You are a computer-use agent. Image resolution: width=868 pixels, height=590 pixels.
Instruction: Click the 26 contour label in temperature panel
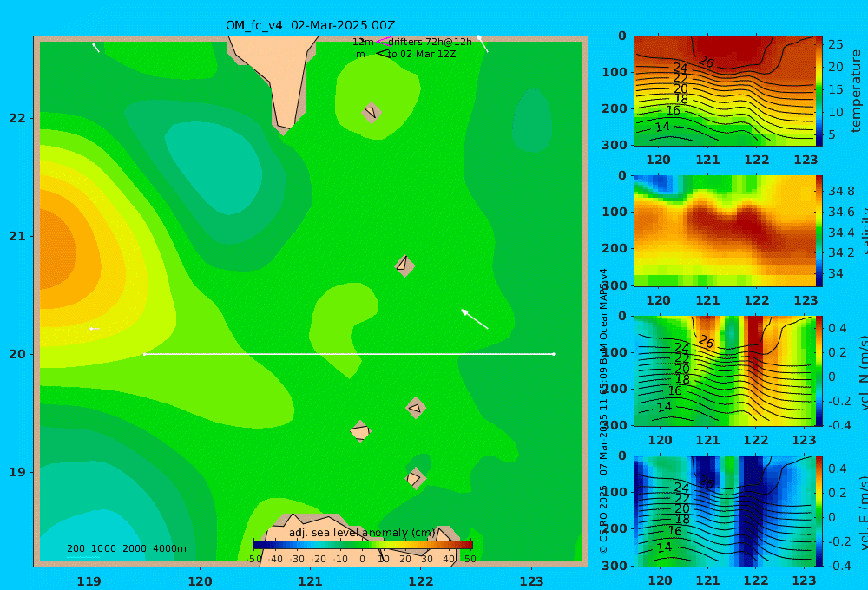coord(707,62)
